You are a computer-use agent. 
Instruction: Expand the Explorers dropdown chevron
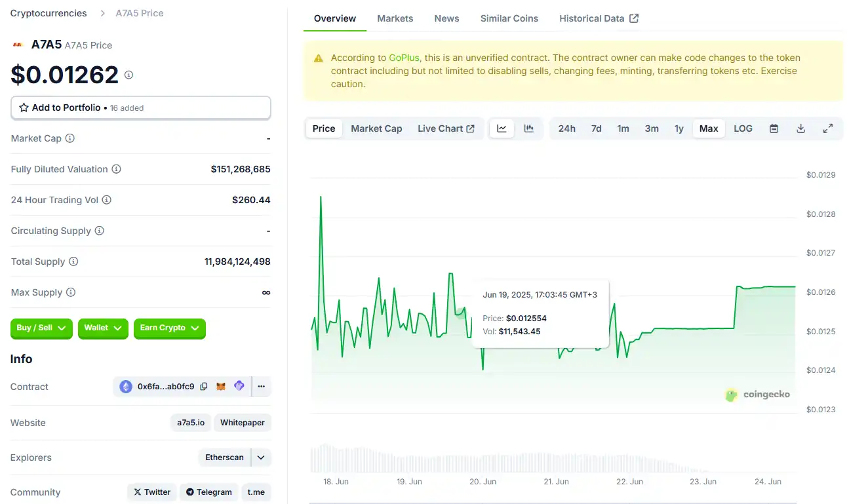click(x=260, y=457)
